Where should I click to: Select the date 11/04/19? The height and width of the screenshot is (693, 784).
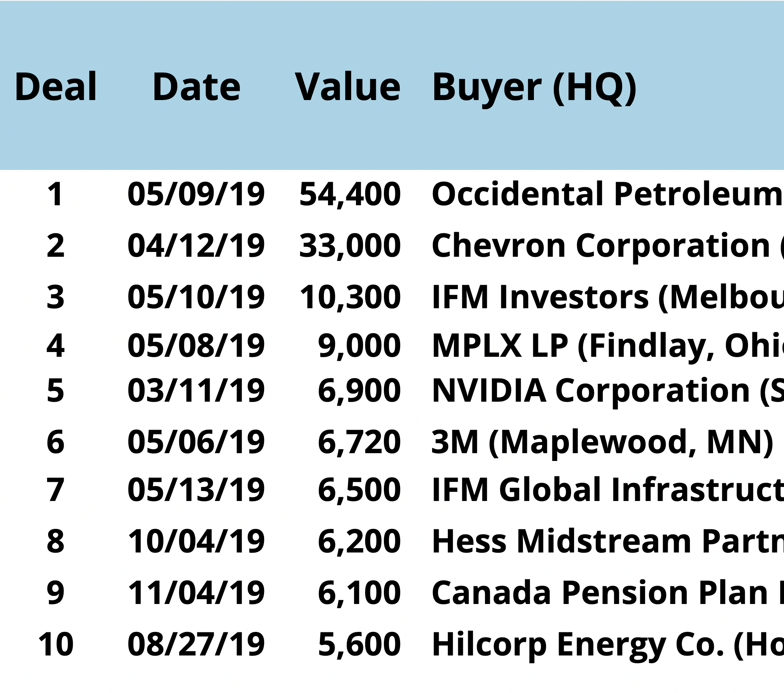coord(196,593)
